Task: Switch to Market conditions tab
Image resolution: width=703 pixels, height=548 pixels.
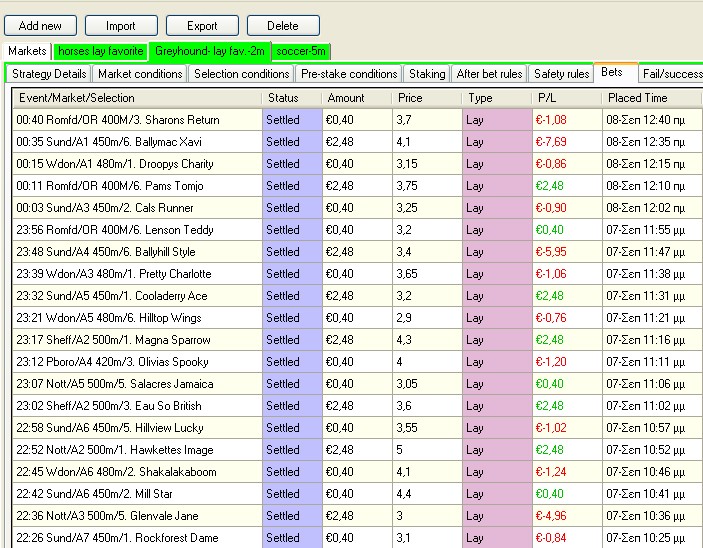Action: click(140, 74)
